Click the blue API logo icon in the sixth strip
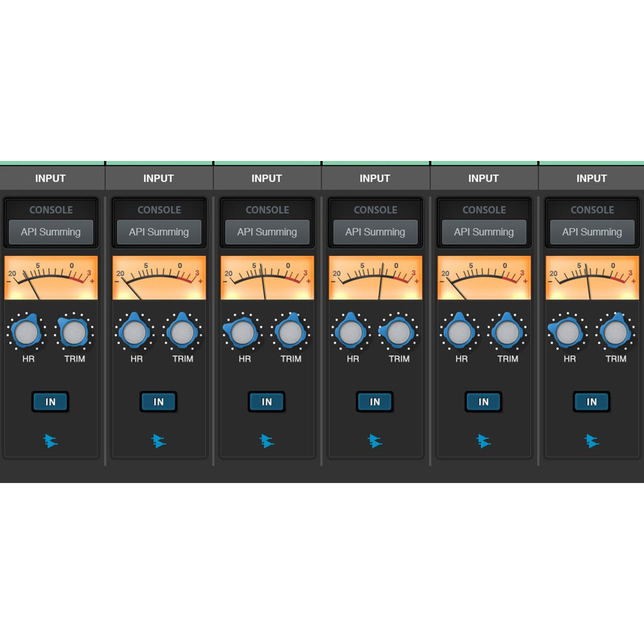 coord(592,441)
